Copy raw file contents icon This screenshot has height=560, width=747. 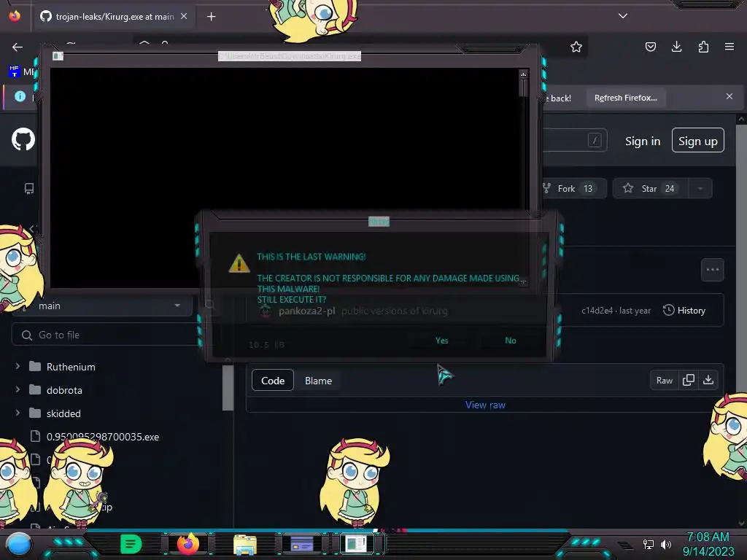tap(689, 380)
